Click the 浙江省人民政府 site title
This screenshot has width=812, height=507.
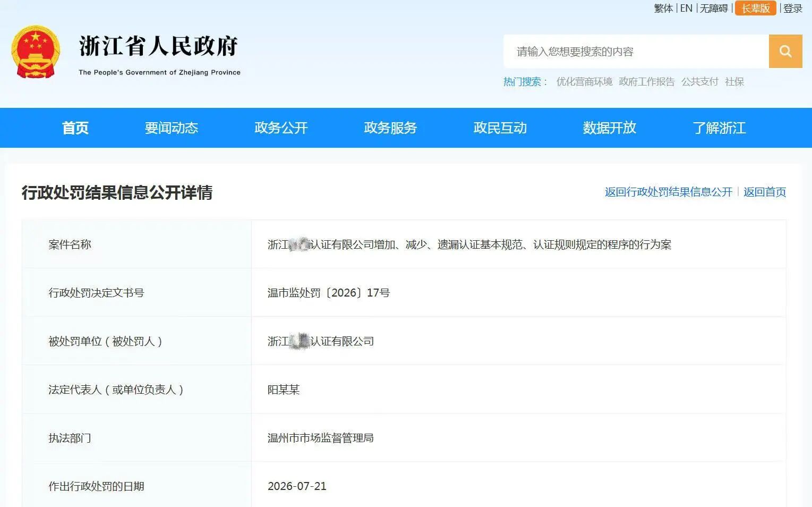(158, 46)
